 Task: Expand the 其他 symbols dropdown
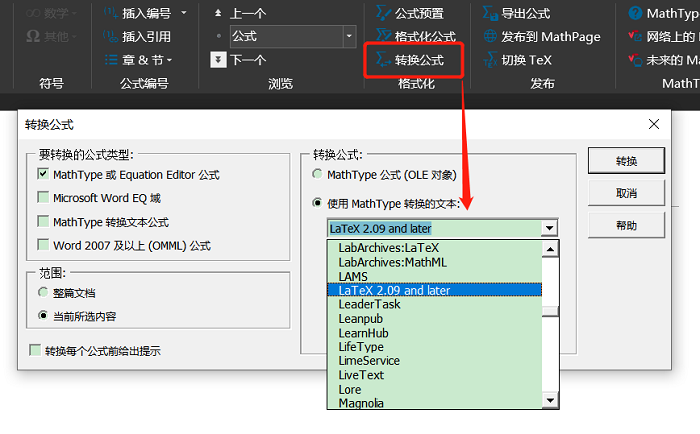point(74,37)
